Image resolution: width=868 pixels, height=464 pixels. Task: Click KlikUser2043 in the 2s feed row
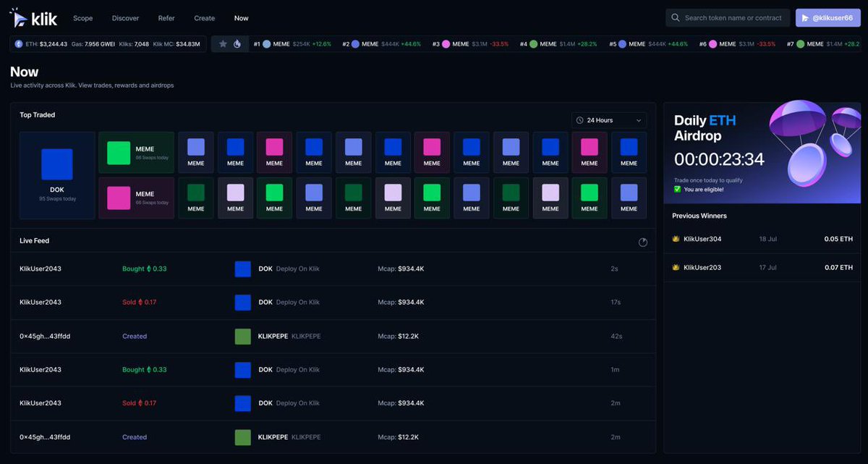tap(41, 269)
